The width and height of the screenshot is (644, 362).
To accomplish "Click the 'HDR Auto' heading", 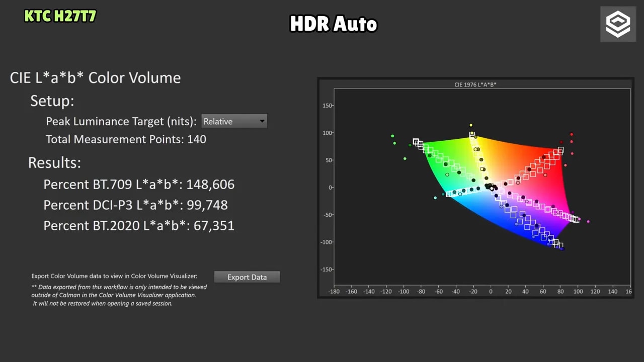I will tap(334, 24).
